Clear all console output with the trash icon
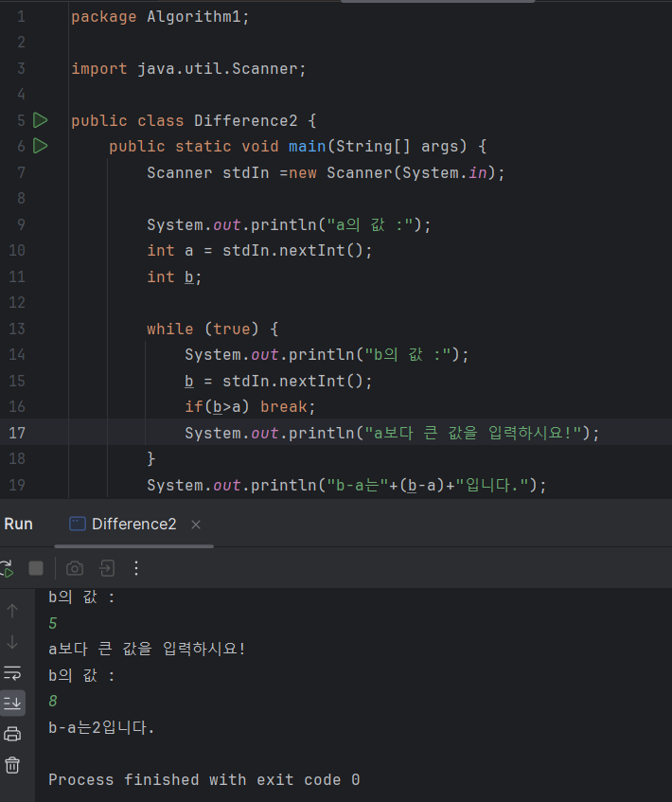Image resolution: width=672 pixels, height=802 pixels. [12, 765]
